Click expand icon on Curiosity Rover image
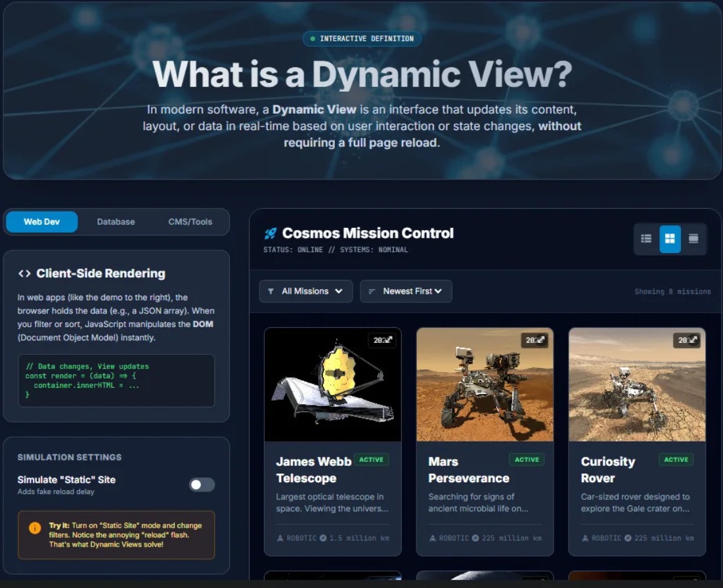The width and height of the screenshot is (723, 588). coord(693,340)
